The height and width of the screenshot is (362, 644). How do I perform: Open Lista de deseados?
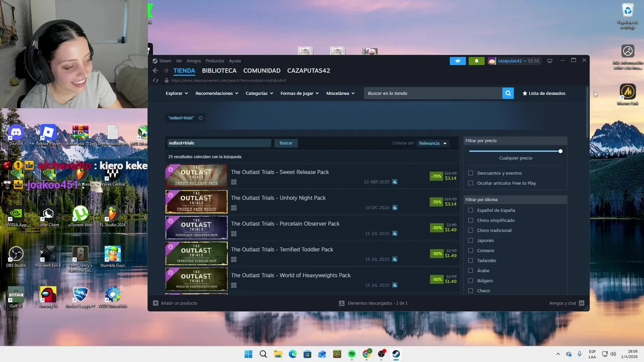point(544,93)
